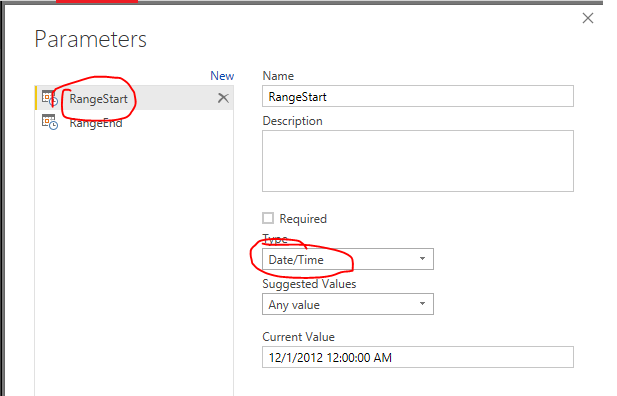
Task: Toggle the Required checkbox
Action: (x=268, y=218)
